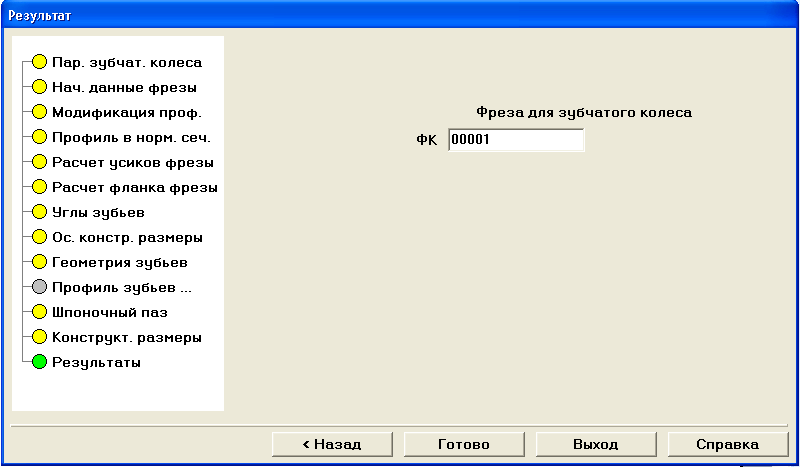Click yellow circle beside Шпоночный паз
Viewport: 800px width, 467px height.
pyautogui.click(x=39, y=312)
